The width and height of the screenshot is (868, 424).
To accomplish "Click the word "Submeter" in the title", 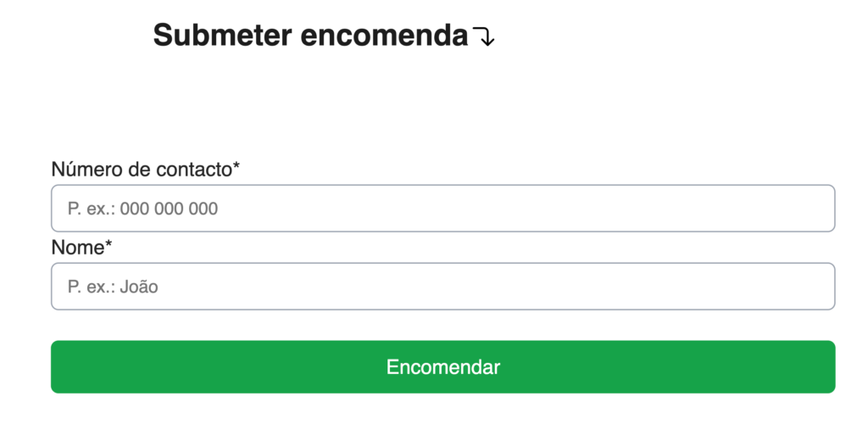I will tap(222, 36).
